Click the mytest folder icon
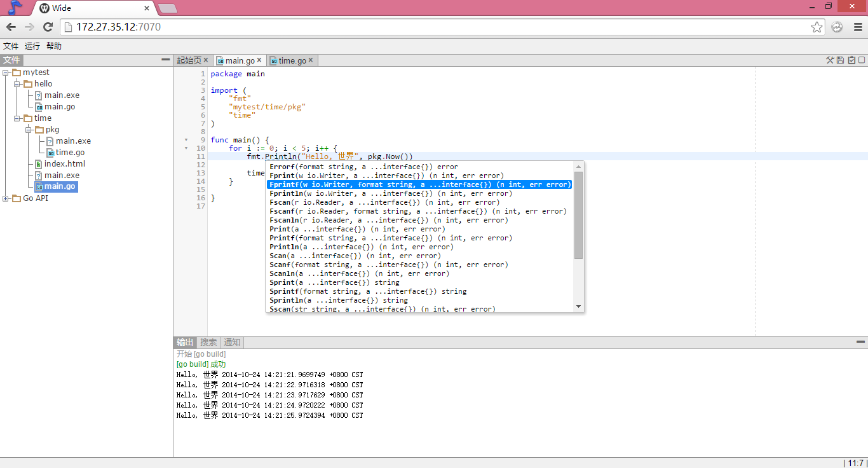Image resolution: width=868 pixels, height=468 pixels. (17, 72)
